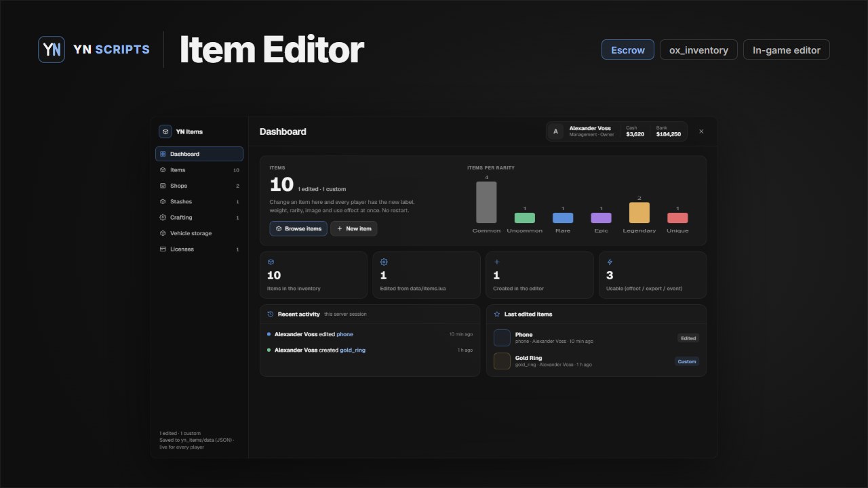Click the Escrow tag
This screenshot has height=488, width=868.
[628, 50]
